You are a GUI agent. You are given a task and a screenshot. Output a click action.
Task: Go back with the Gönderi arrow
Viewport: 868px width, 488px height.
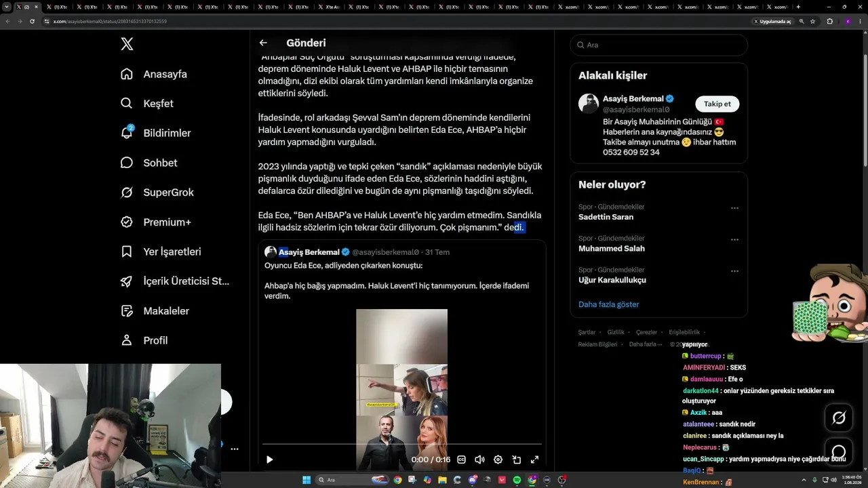[263, 43]
